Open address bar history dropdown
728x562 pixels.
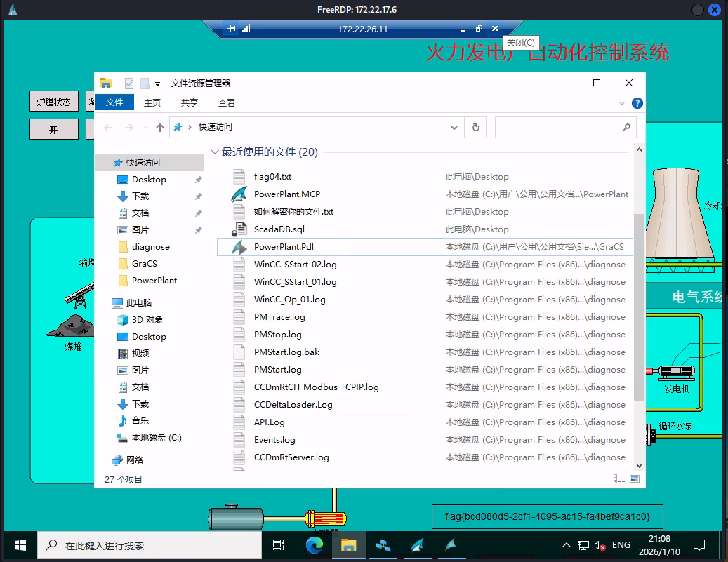pos(454,127)
